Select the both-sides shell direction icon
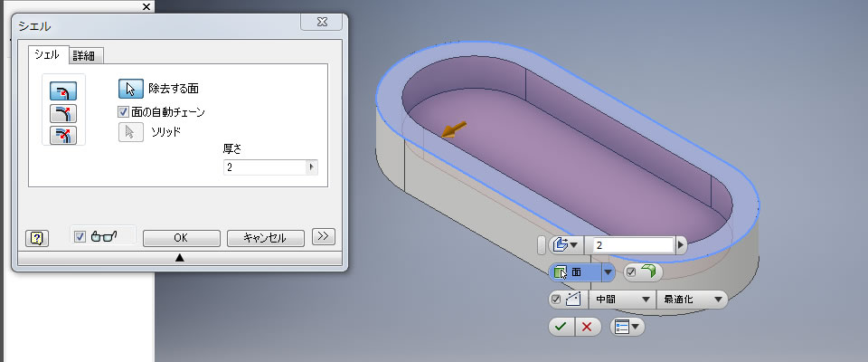 [x=63, y=135]
